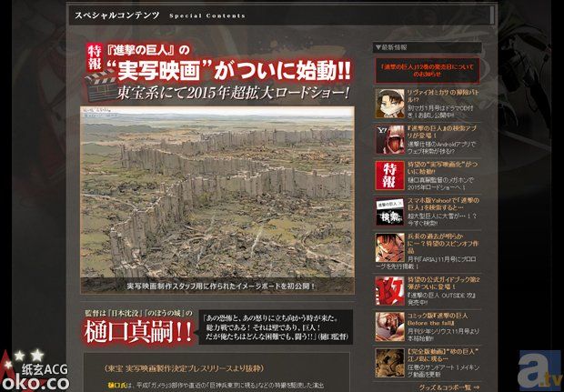The height and width of the screenshot is (392, 564).
Task: Click director name 樋口真嗣!! heading
Action: [x=138, y=332]
